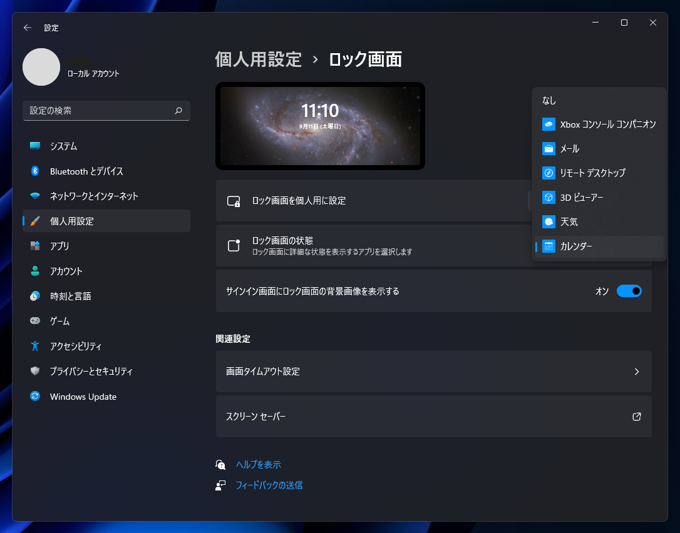
Task: Open the スクリーン セーバー settings row
Action: (434, 416)
